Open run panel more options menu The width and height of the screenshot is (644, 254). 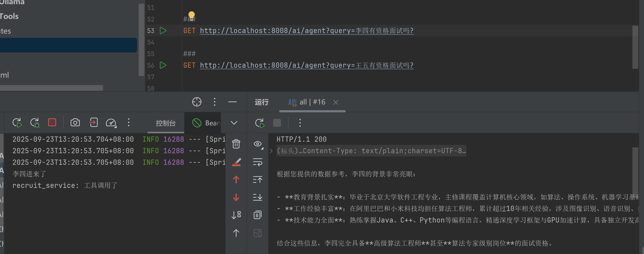pyautogui.click(x=300, y=123)
